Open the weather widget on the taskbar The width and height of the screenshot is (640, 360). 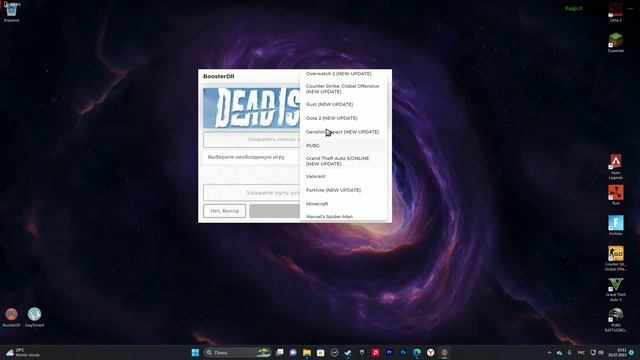pos(24,352)
